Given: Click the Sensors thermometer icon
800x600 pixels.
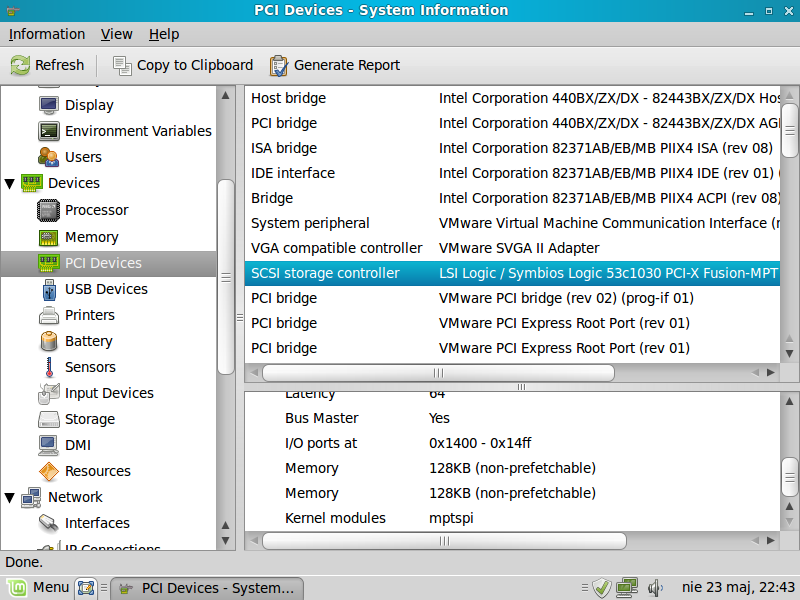Looking at the screenshot, I should [x=49, y=367].
